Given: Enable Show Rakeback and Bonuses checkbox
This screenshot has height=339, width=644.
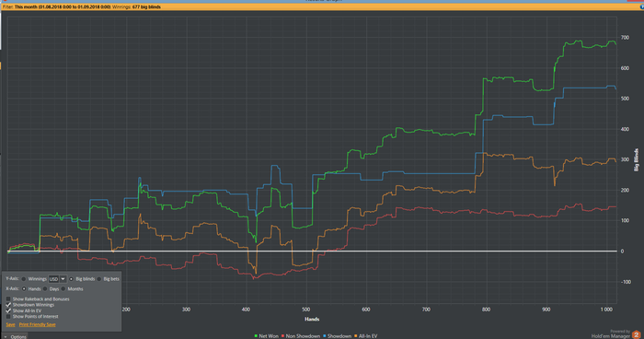Looking at the screenshot, I should (x=8, y=299).
